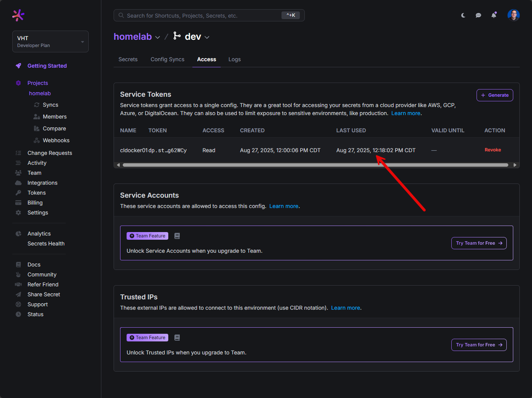Viewport: 532px width, 398px height.
Task: Revoke the cldocker01 service token
Action: 493,150
